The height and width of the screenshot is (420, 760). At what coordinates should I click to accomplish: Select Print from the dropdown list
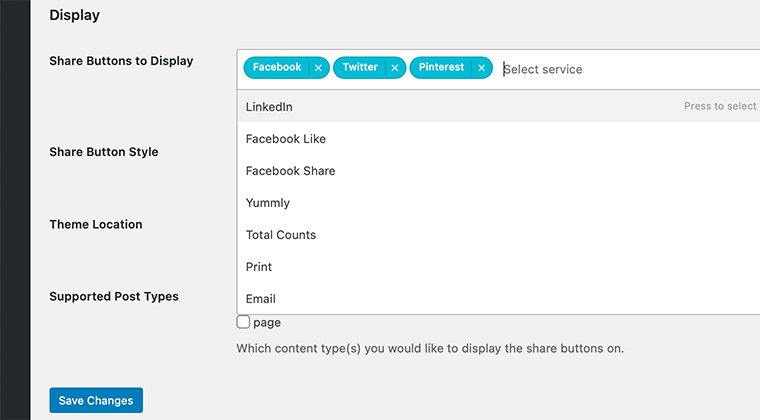pyautogui.click(x=259, y=267)
